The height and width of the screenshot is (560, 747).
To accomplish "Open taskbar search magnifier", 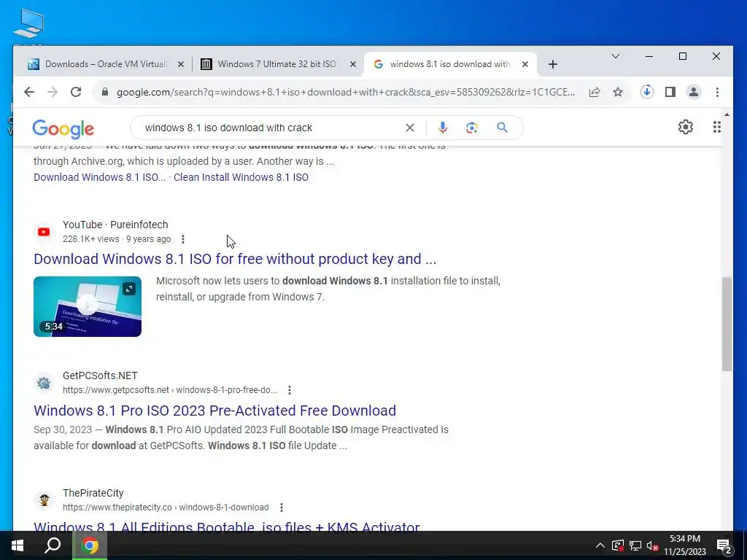I will tap(53, 545).
